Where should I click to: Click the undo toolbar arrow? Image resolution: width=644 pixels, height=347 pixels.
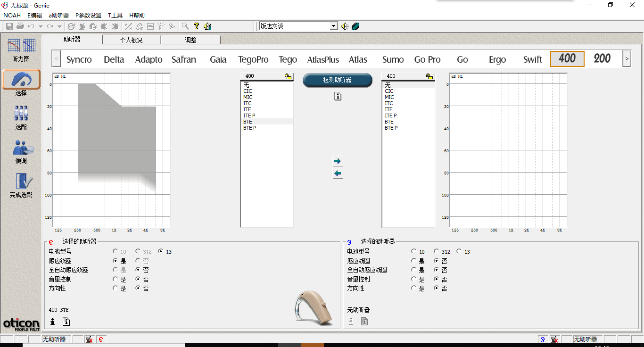(x=31, y=26)
